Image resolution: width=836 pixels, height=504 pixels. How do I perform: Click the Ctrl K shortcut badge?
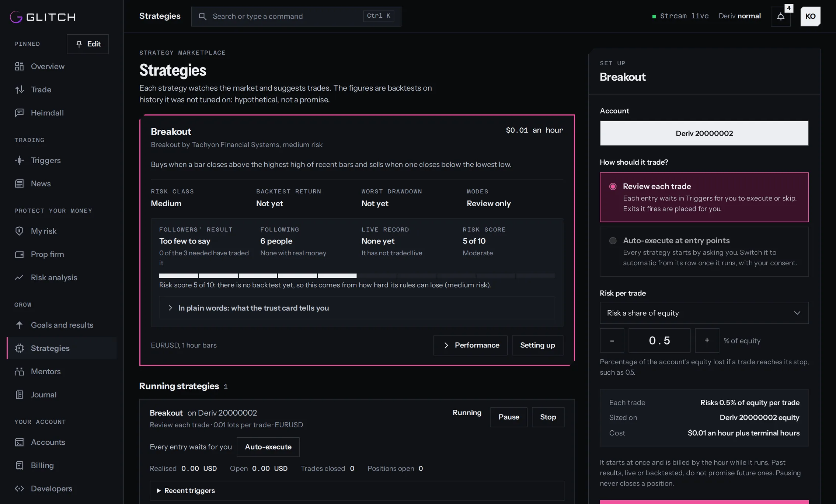[379, 16]
